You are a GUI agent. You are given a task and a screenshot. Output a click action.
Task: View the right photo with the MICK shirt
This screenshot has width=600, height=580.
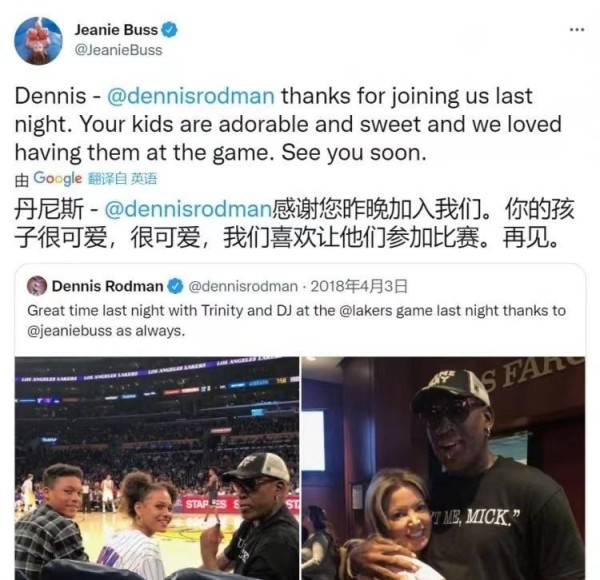click(x=443, y=468)
